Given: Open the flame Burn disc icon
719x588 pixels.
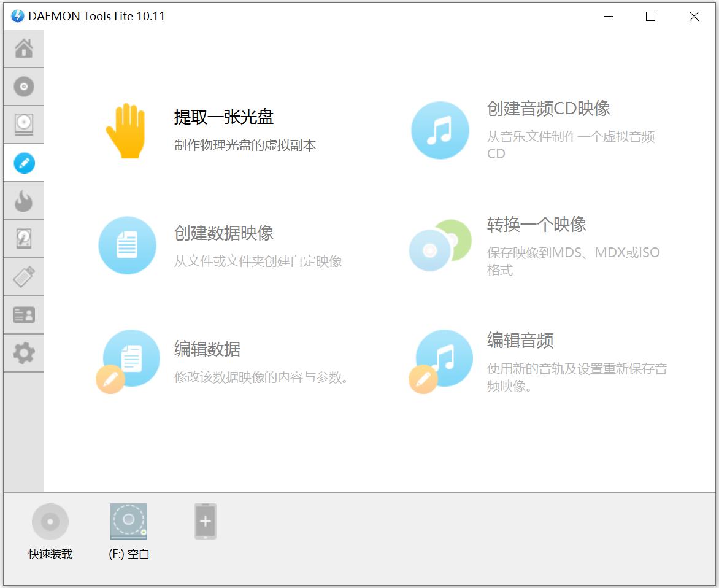Looking at the screenshot, I should click(24, 201).
